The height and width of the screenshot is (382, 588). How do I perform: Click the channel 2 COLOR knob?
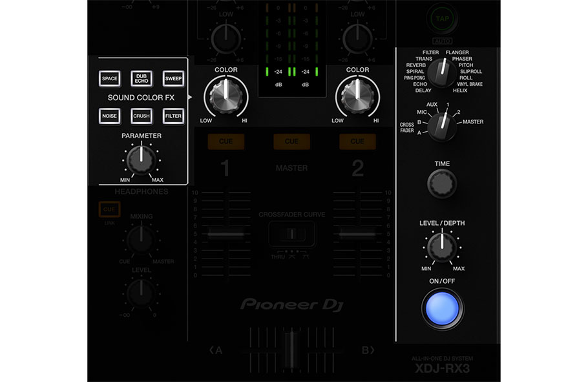[357, 96]
